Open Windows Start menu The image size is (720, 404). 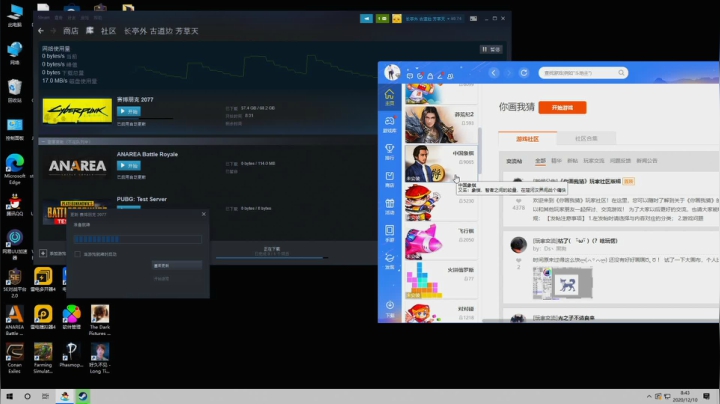[10, 396]
